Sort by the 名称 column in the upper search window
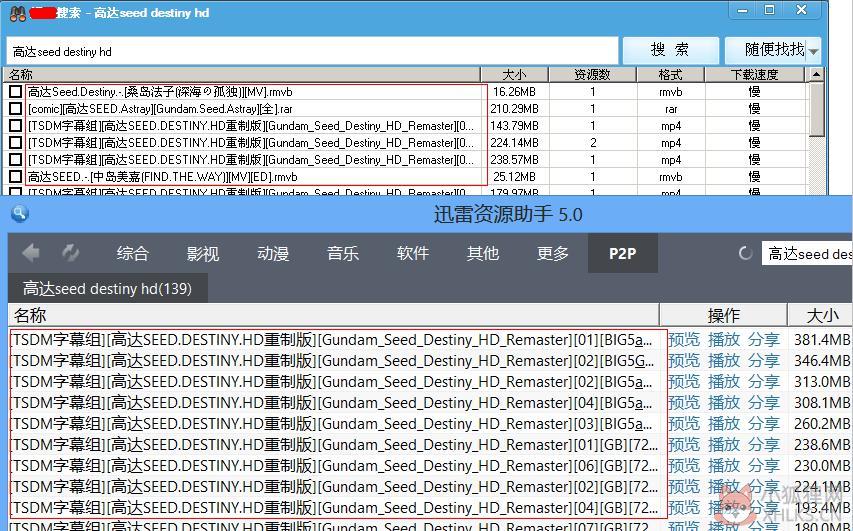The width and height of the screenshot is (853, 531). click(x=242, y=75)
